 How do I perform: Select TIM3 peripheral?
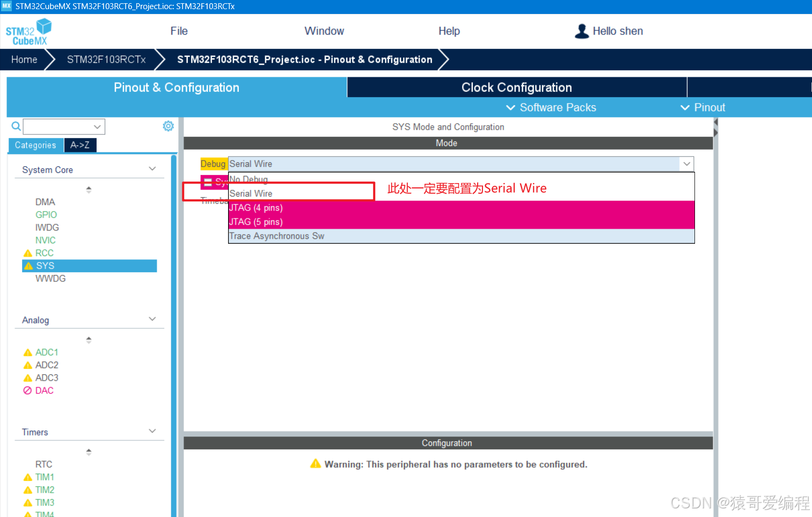(45, 503)
